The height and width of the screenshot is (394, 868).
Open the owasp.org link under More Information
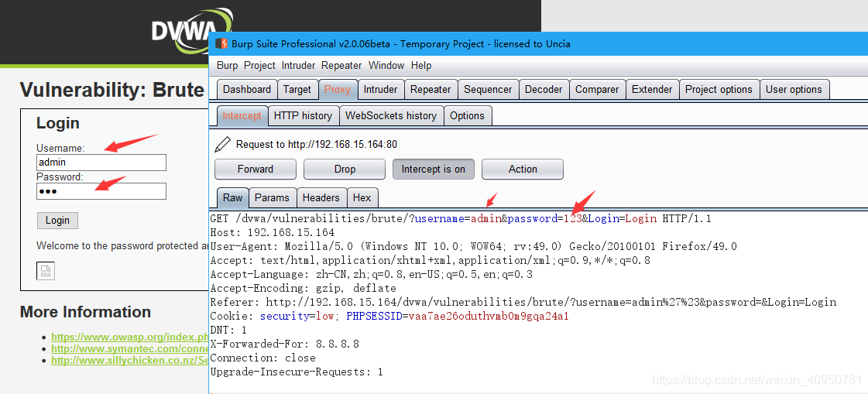[130, 337]
